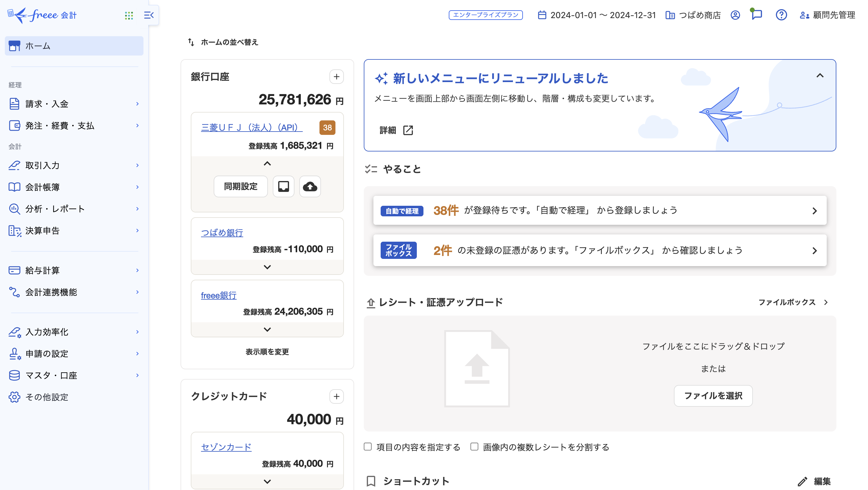The width and height of the screenshot is (868, 490).
Task: Select the fiscal year date range
Action: tap(597, 15)
